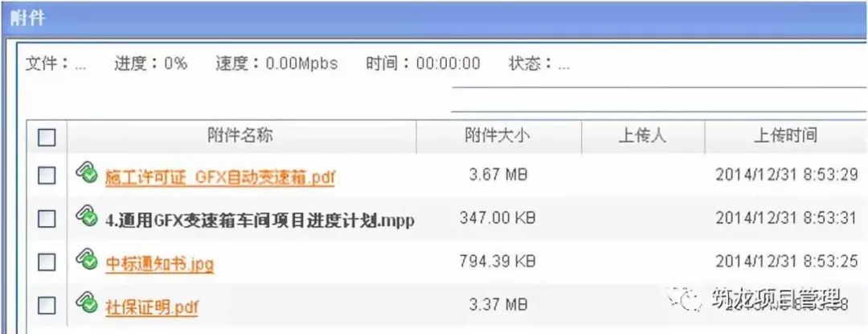Click the attachment icon next to 4.通用GFX mpp file
868x334 pixels.
pos(85,214)
